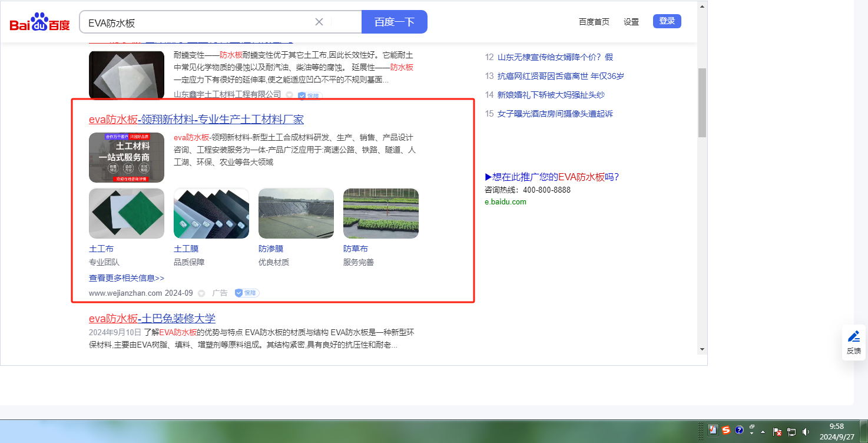This screenshot has height=443, width=868.
Task: Open the 土工布 product image
Action: (x=127, y=213)
